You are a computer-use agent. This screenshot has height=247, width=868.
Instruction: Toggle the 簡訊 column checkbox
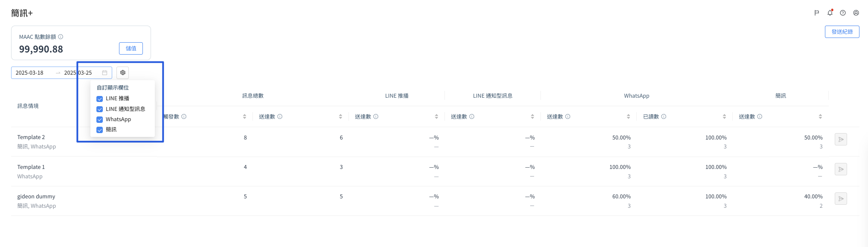coord(100,130)
